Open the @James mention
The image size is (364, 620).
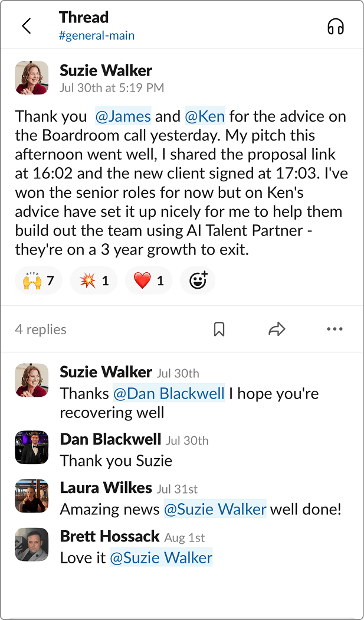123,116
